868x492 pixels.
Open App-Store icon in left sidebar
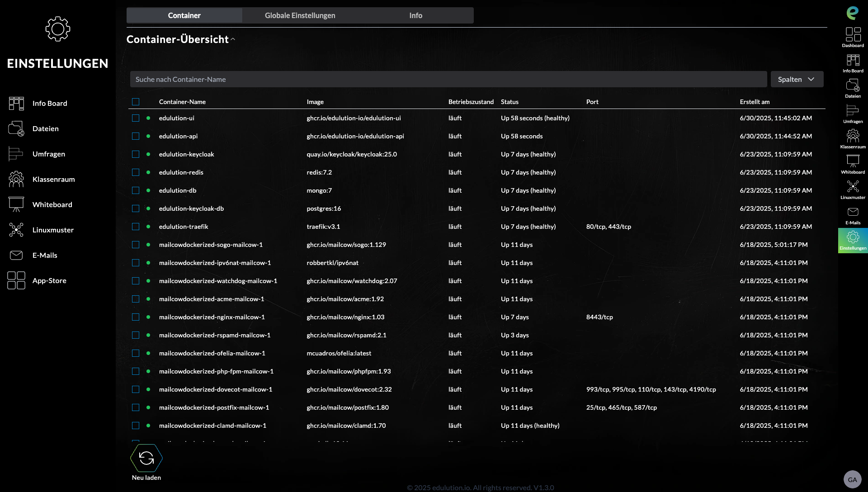(x=16, y=281)
